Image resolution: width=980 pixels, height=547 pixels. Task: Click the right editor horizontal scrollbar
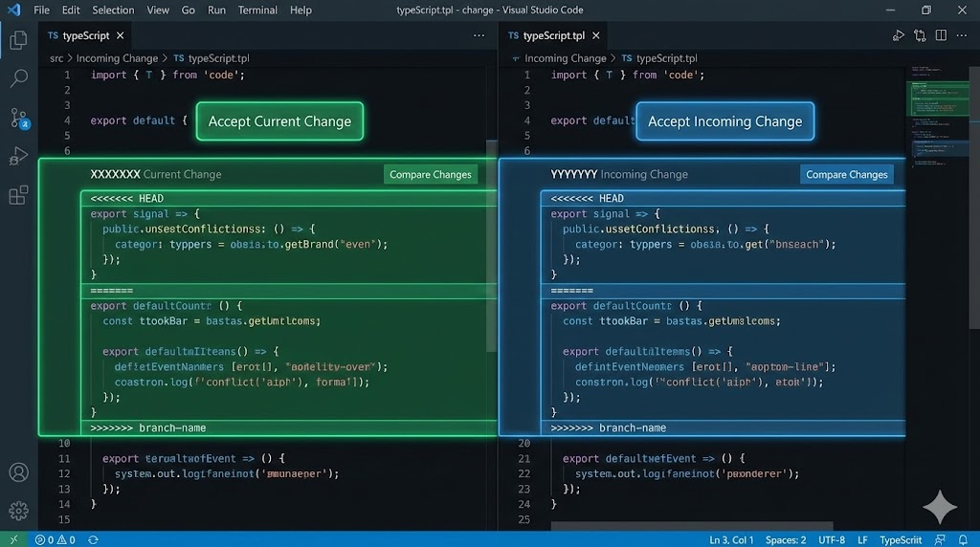pyautogui.click(x=692, y=526)
